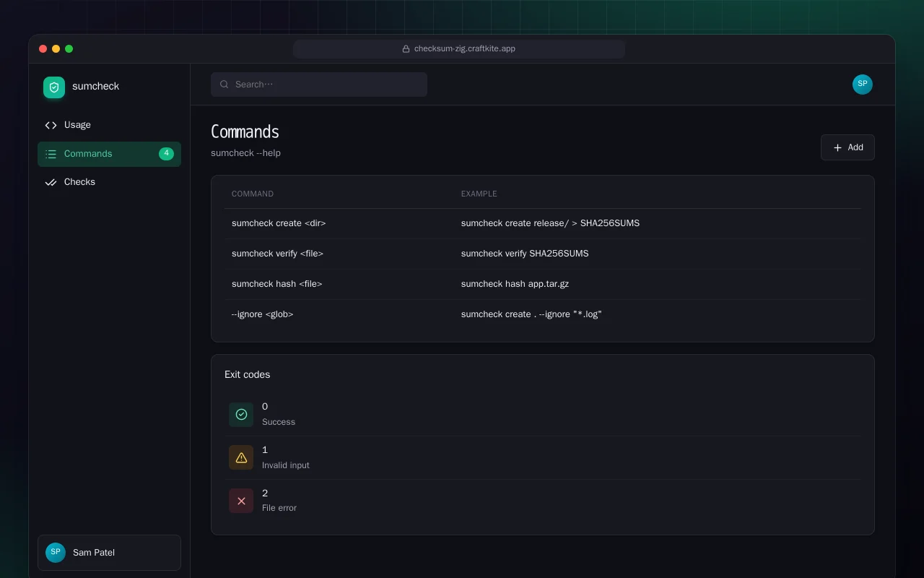Click the exit code number 0
Image resolution: width=924 pixels, height=578 pixels.
coord(265,407)
